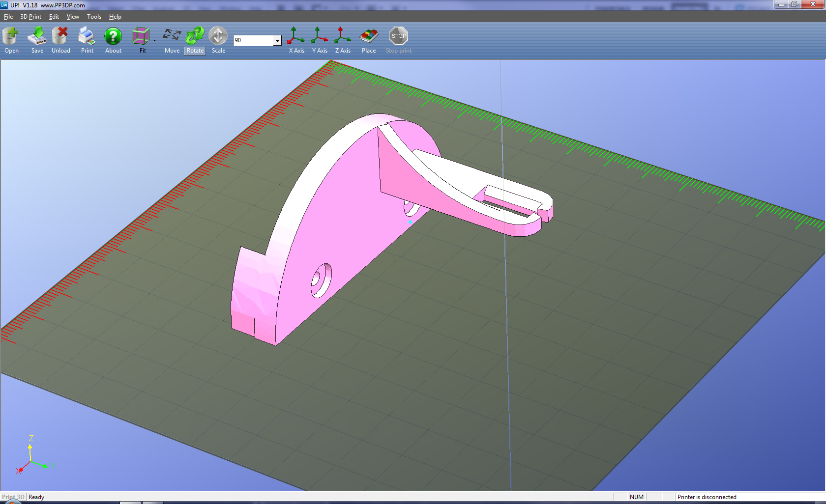The image size is (826, 504).
Task: Open the Tools menu
Action: 94,17
